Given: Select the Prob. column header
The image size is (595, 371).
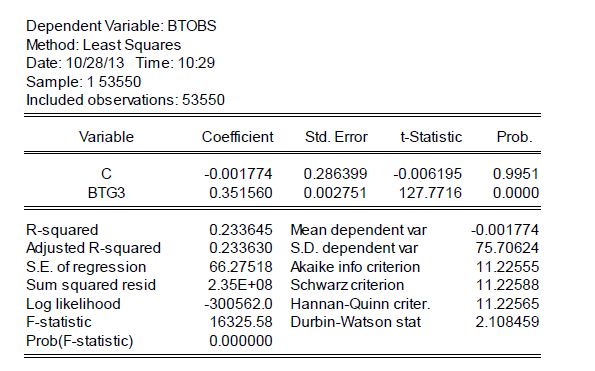Looking at the screenshot, I should [x=514, y=137].
